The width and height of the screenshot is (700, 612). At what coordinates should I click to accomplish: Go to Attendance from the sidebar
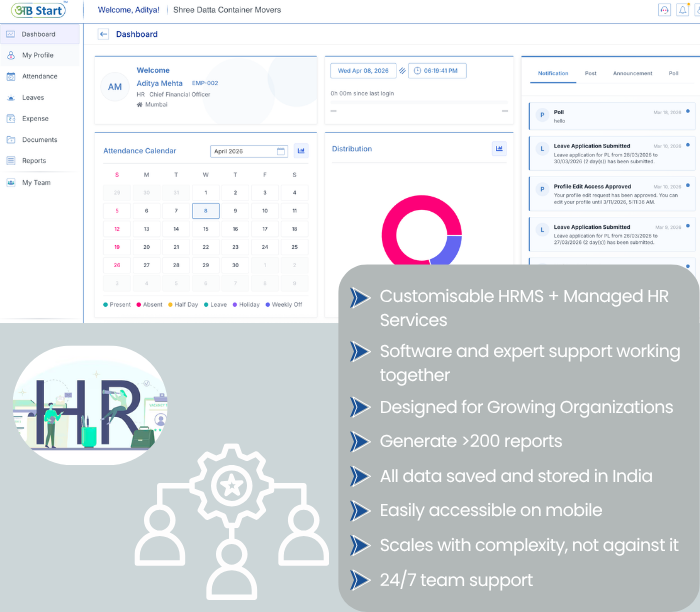point(39,76)
